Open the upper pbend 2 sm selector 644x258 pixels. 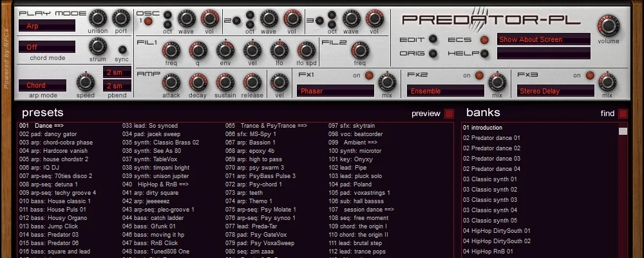click(117, 72)
